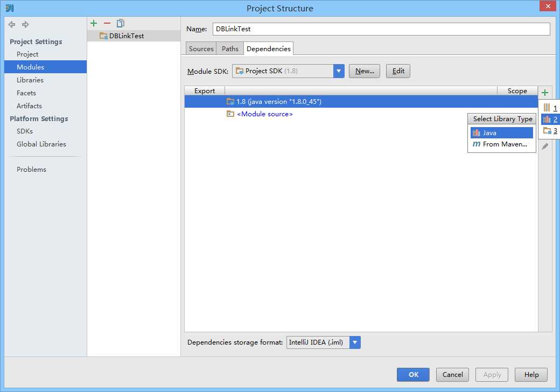Switch to the Paths tab

[230, 48]
